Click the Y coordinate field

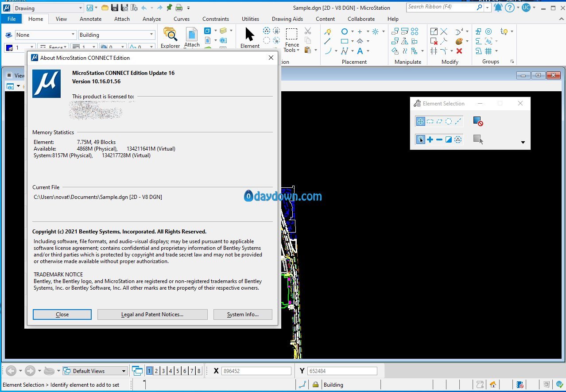click(342, 371)
